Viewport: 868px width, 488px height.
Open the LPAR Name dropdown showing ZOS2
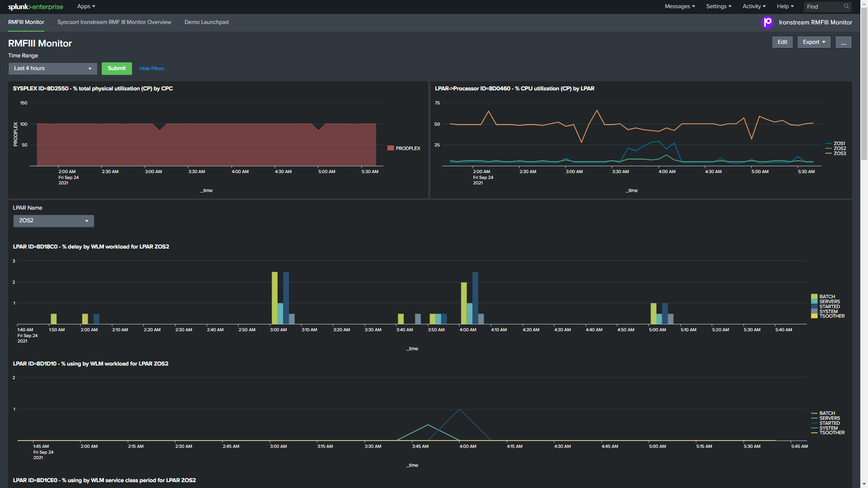coord(53,221)
